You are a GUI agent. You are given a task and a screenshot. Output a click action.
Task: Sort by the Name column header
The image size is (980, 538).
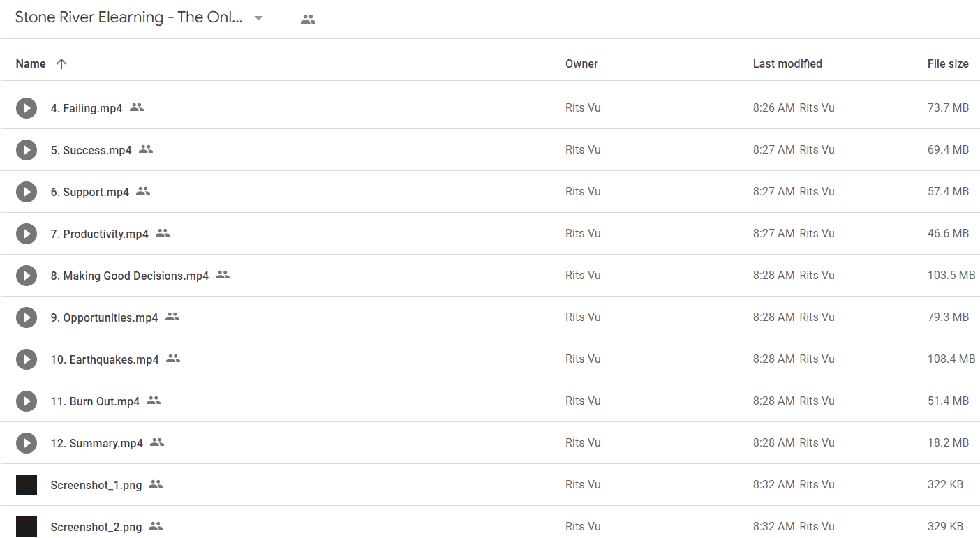click(31, 63)
